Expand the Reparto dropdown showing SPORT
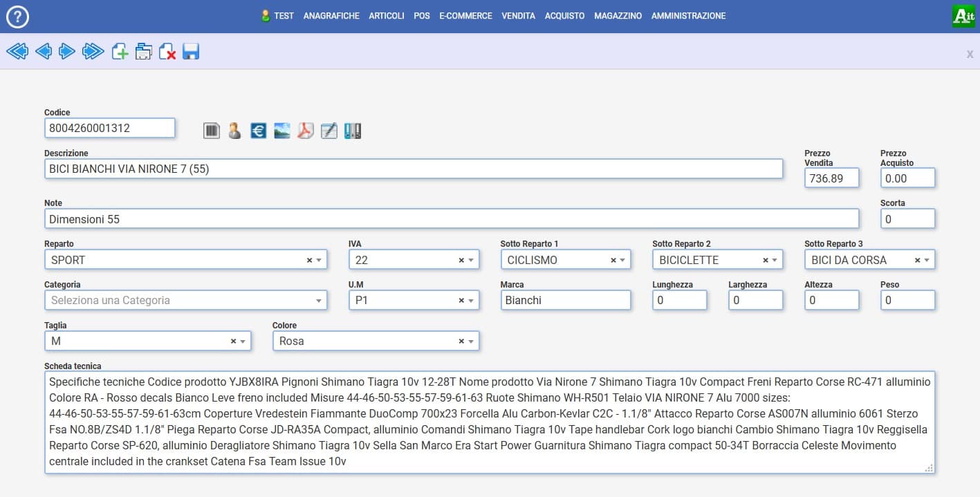 319,260
